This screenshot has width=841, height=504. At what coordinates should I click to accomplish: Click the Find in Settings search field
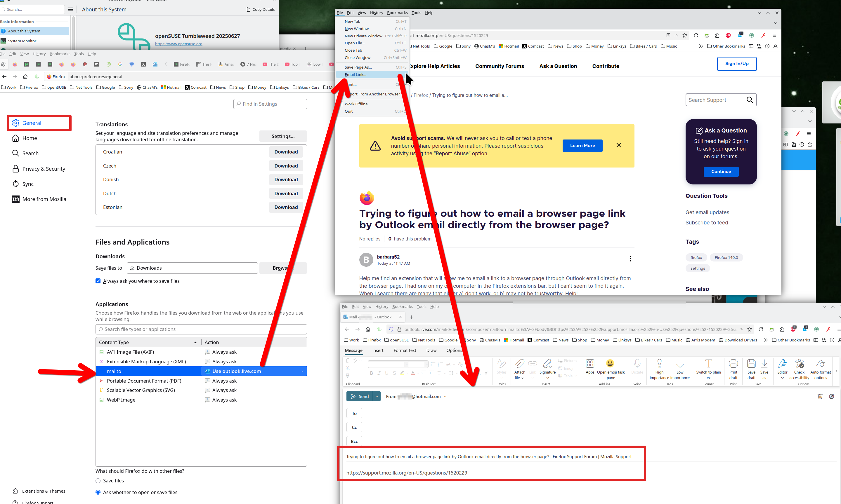pos(270,104)
